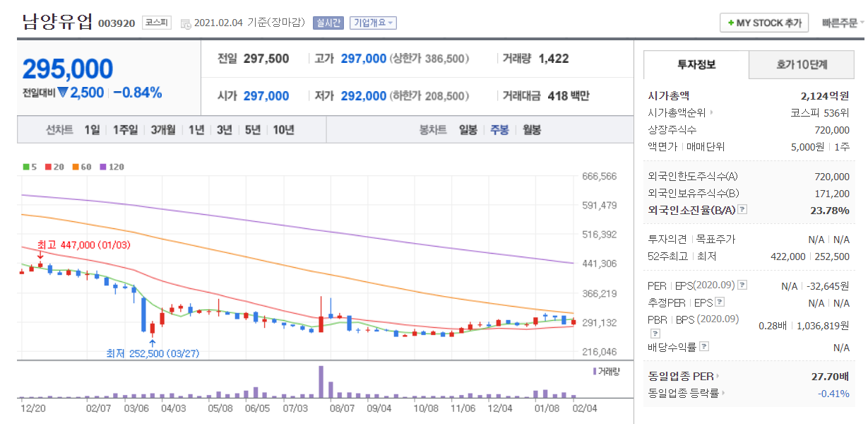
Task: Select the 1일 line chart period
Action: click(92, 130)
